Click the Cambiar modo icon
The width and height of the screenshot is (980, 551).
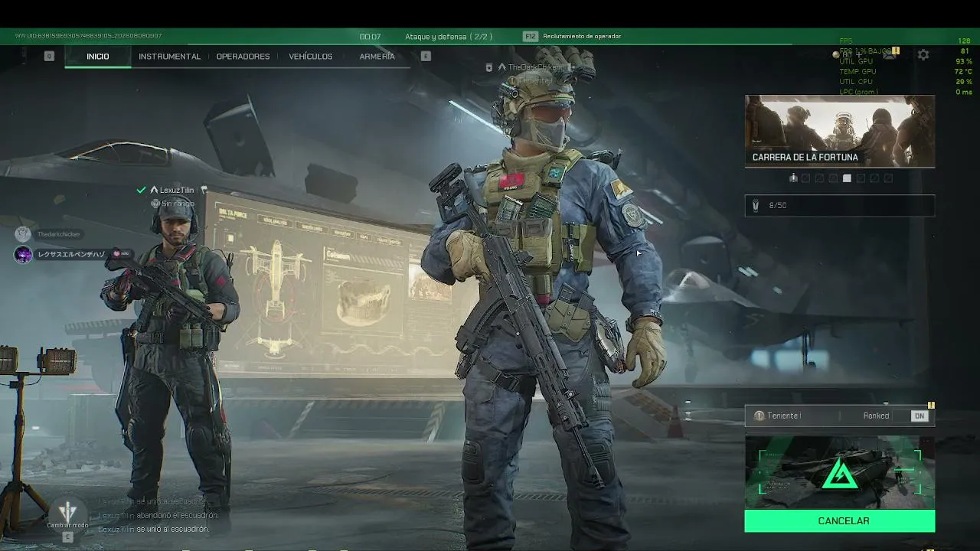tap(67, 511)
